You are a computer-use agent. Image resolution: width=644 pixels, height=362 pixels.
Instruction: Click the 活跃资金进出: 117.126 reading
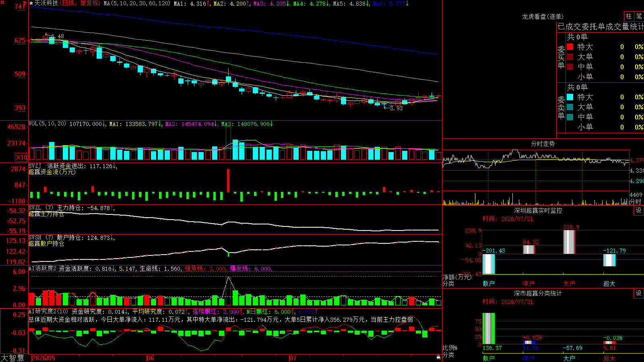click(x=82, y=166)
